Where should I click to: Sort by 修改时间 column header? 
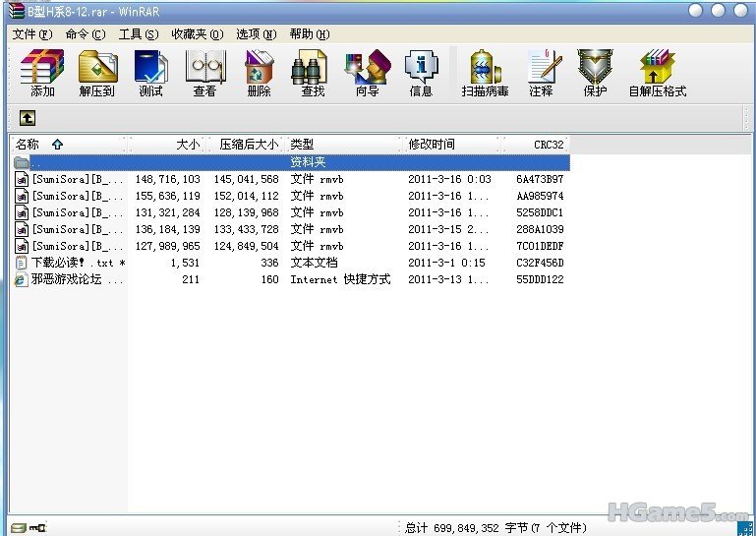click(x=433, y=145)
